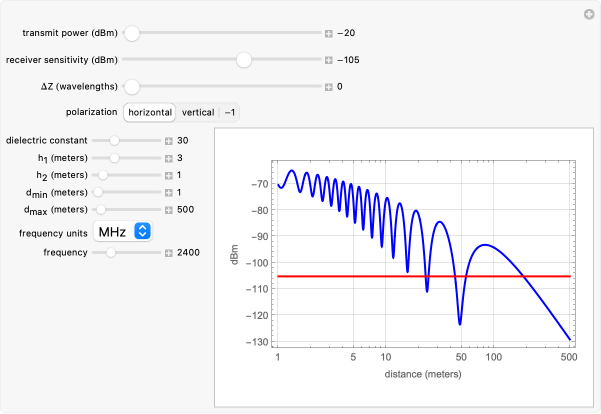601x414 pixels.
Task: Expand receiver sensitivity controls via plus icon
Action: coord(329,60)
